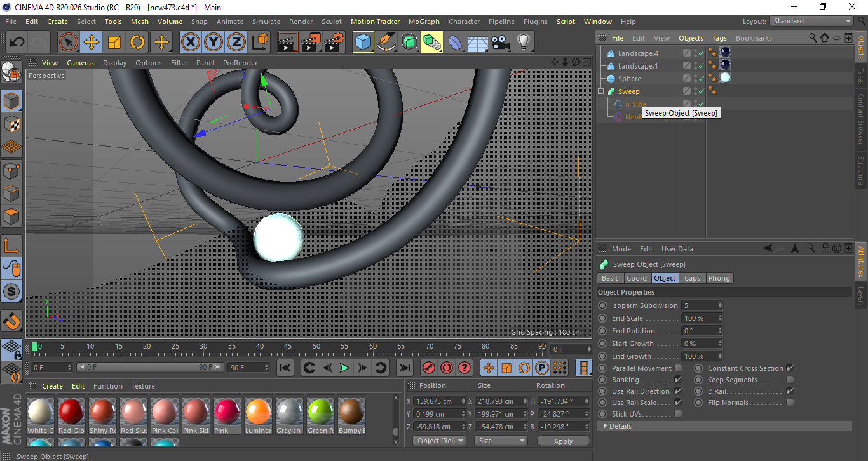The image size is (868, 461).
Task: Enable Texture mode in left palette
Action: 11,124
